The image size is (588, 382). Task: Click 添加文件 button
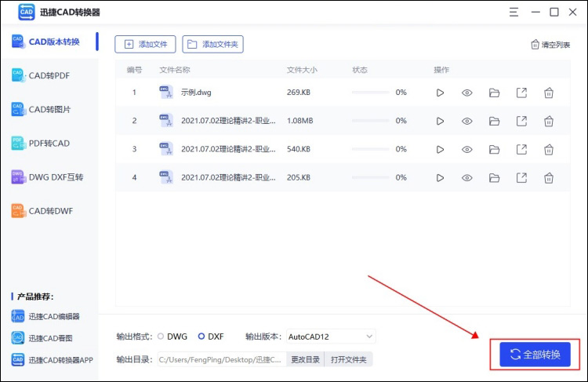click(145, 44)
